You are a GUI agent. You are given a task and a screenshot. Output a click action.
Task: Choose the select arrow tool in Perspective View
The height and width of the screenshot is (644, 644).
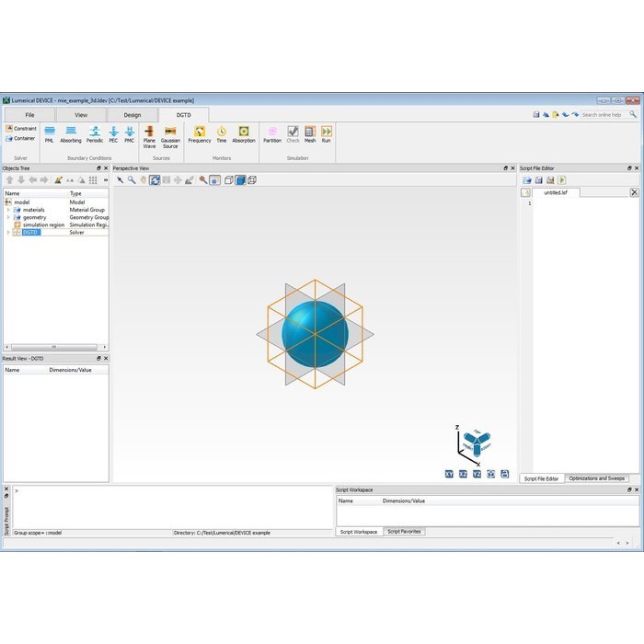click(120, 180)
